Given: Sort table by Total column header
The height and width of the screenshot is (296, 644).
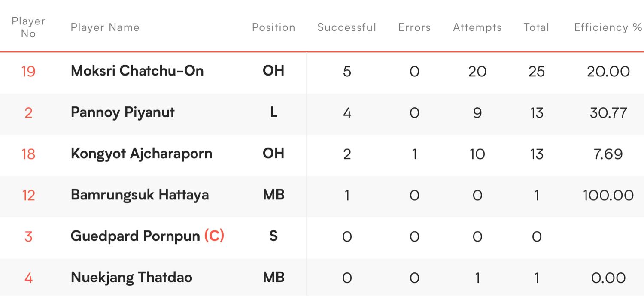Looking at the screenshot, I should pos(537,27).
